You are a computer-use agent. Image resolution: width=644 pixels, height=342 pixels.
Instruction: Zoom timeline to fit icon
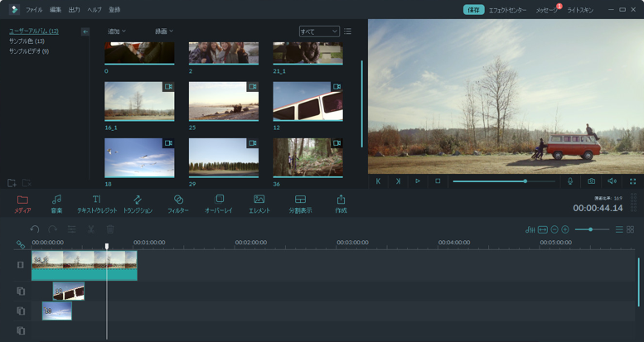(543, 229)
